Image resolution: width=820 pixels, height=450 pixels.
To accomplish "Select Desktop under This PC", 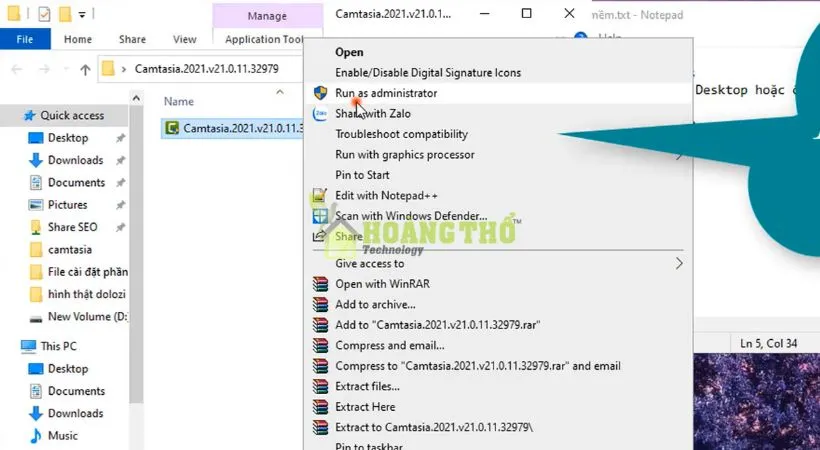I will tap(68, 368).
